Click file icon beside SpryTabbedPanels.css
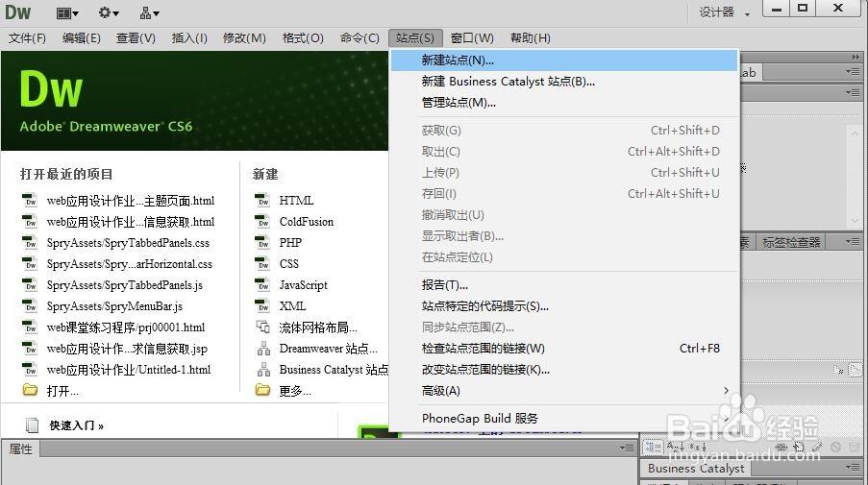The width and height of the screenshot is (868, 485). [30, 243]
